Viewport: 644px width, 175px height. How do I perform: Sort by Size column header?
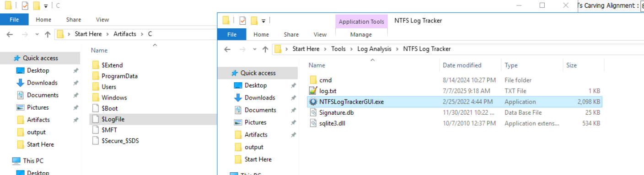coord(571,65)
